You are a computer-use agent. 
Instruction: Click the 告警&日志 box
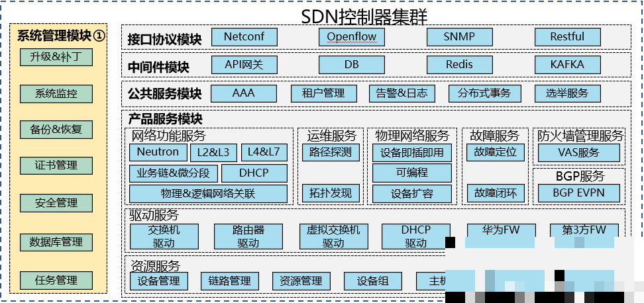click(x=402, y=93)
